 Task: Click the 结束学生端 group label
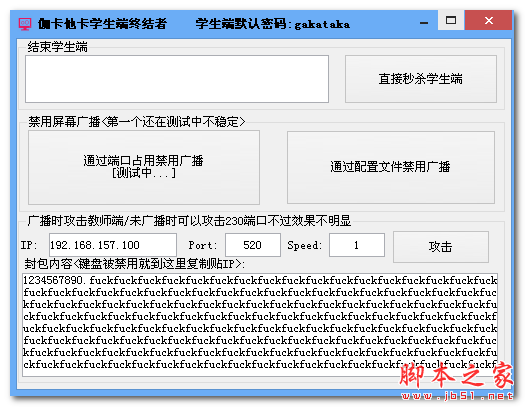[x=58, y=47]
